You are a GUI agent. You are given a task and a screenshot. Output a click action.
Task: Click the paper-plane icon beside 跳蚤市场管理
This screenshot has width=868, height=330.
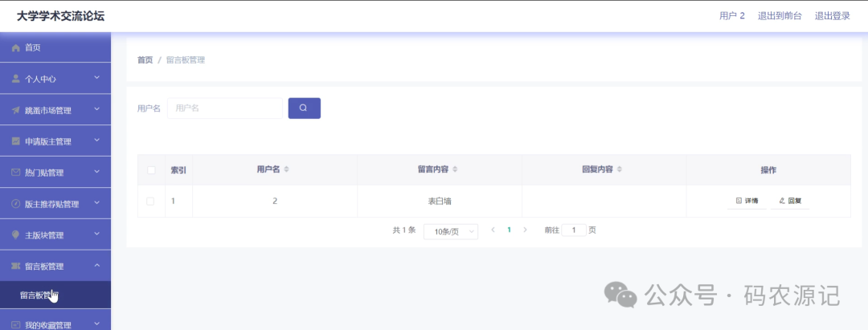click(16, 110)
